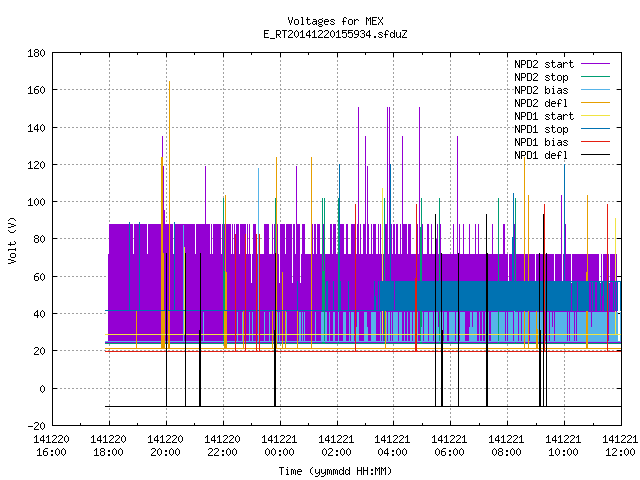This screenshot has width=640, height=480.
Task: Click the Volt (V) y-axis label
Action: pyautogui.click(x=12, y=240)
